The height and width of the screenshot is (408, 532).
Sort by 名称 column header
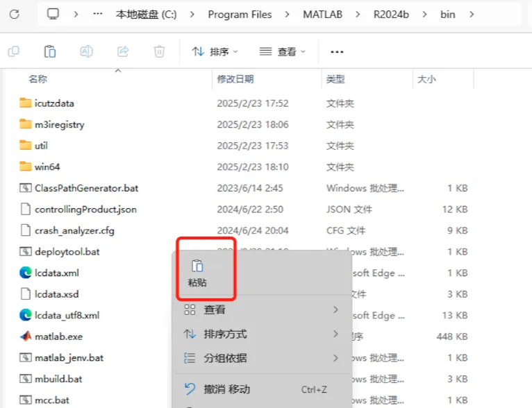[38, 79]
